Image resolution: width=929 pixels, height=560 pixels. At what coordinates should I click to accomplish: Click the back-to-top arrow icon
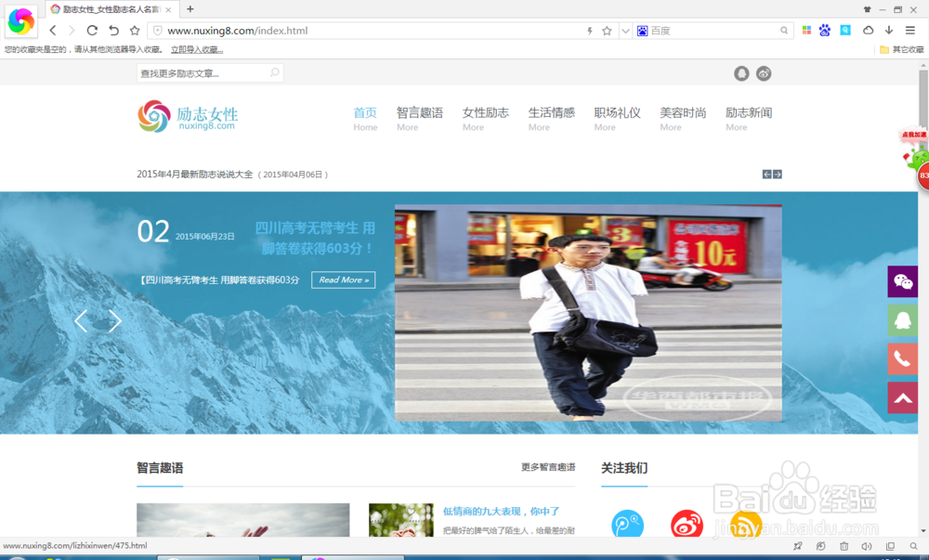tap(902, 397)
